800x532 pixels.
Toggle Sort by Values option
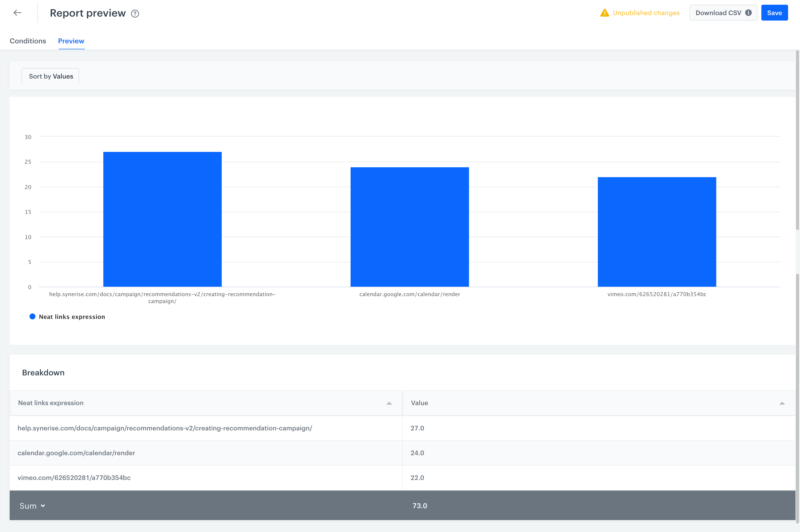tap(50, 76)
